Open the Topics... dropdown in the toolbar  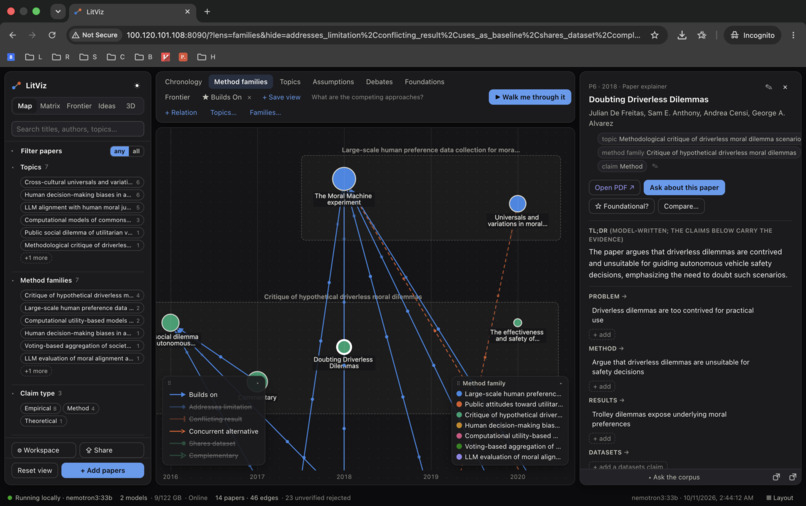(223, 113)
